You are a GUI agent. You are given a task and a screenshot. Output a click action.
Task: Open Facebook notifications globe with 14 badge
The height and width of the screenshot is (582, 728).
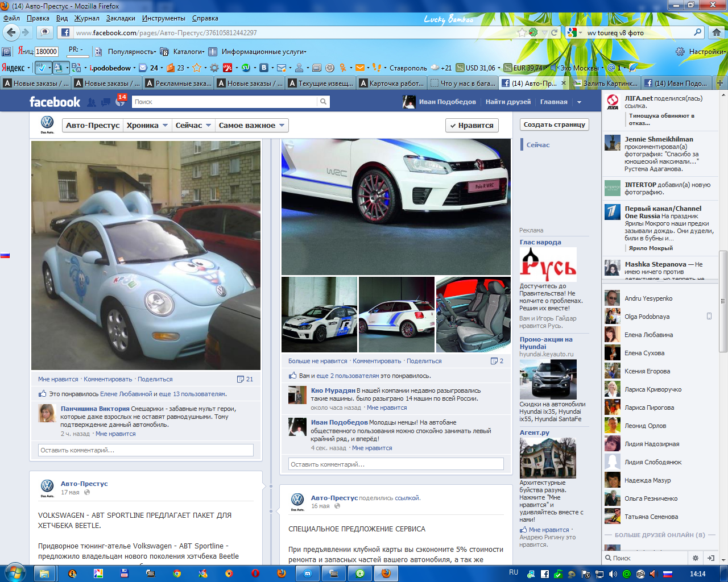(120, 102)
